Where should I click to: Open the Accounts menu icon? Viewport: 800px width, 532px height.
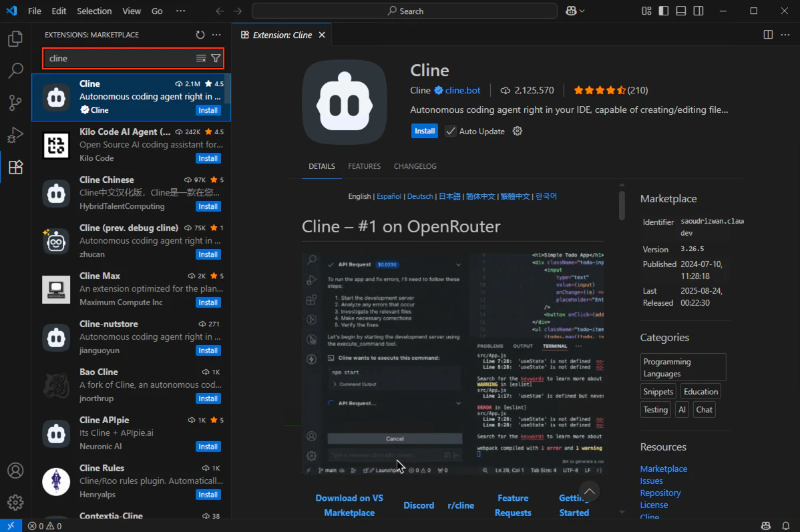coord(15,471)
